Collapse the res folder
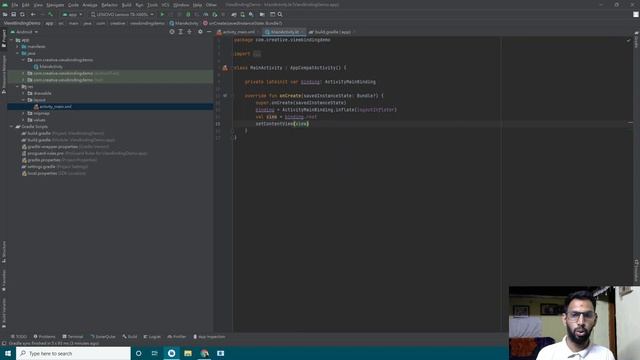Screen dimensions: 640x360 click(x=18, y=87)
